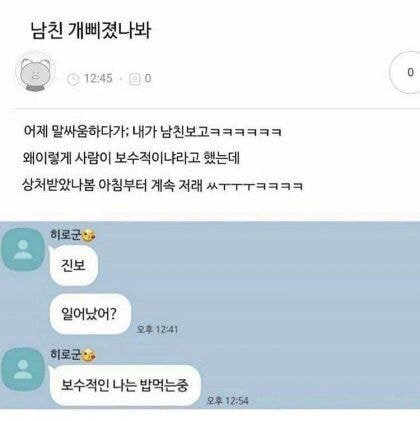Open the post title 남친 개삐졌나봐
420x421 pixels.
[x=91, y=30]
